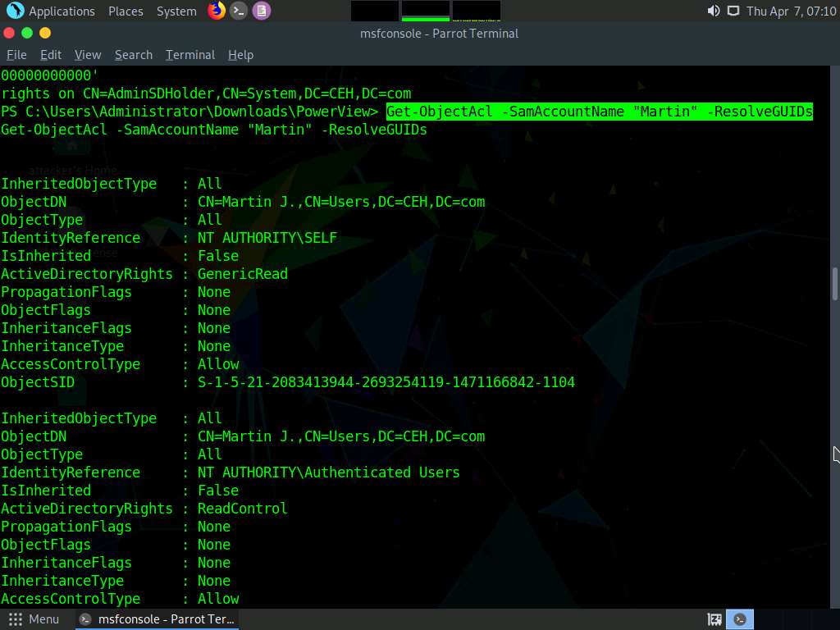The image size is (840, 630).
Task: Click the display icon beside the clock
Action: tap(733, 11)
